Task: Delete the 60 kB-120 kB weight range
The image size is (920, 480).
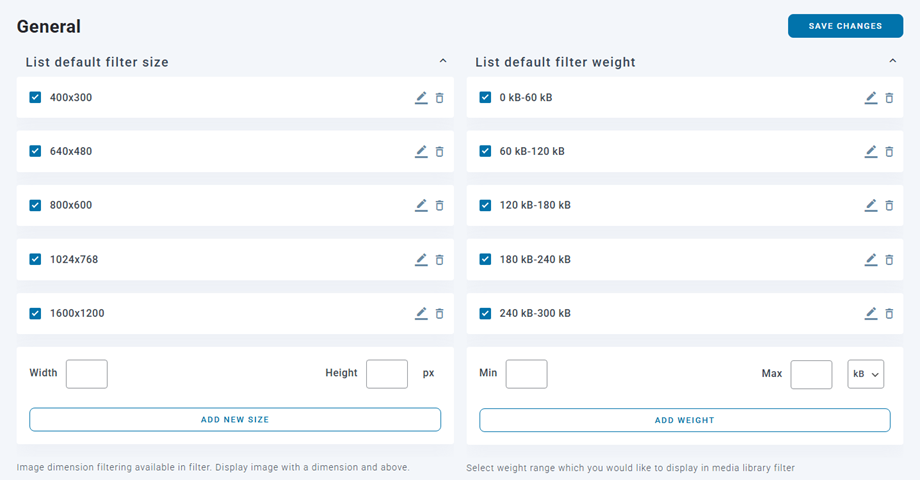Action: tap(890, 152)
